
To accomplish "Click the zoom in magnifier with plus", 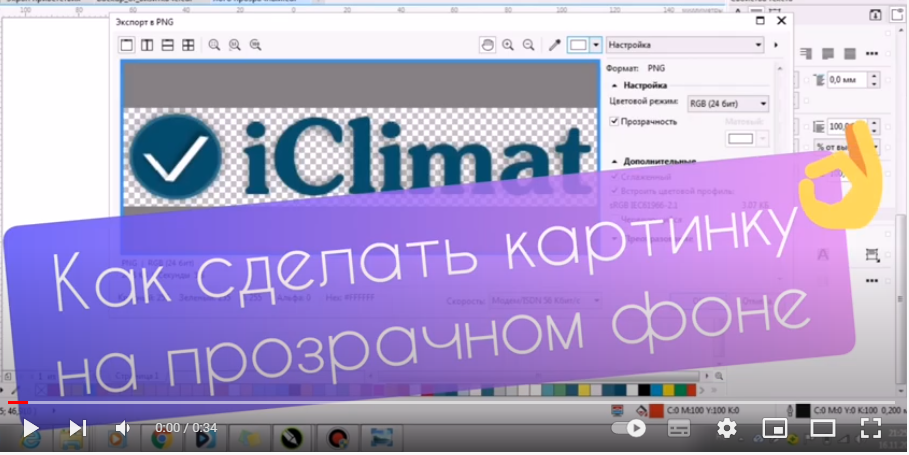I will 508,45.
